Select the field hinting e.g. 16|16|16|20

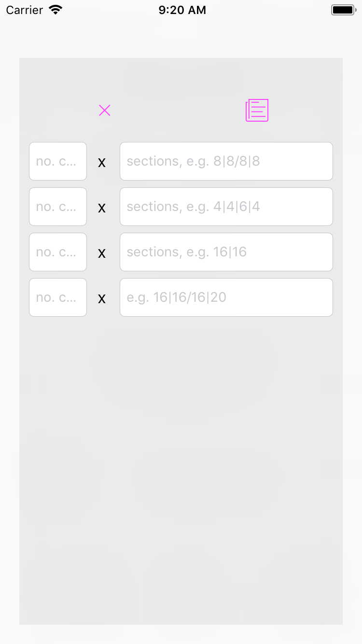226,297
